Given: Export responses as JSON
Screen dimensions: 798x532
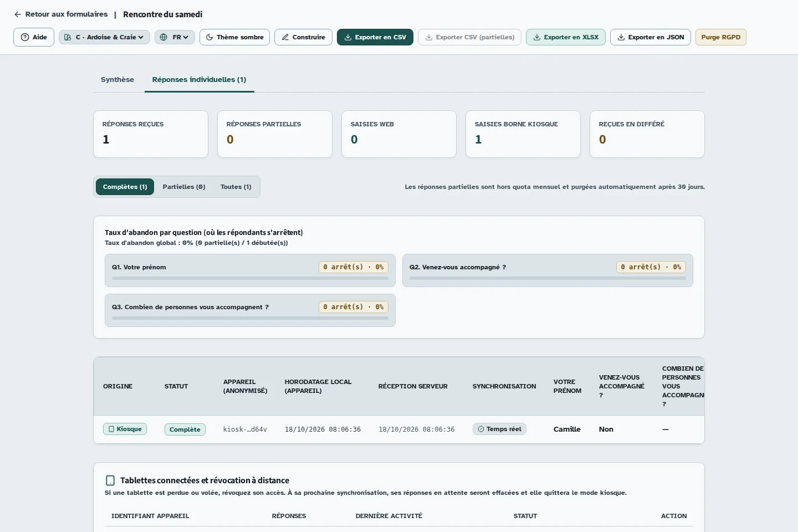Looking at the screenshot, I should [651, 37].
